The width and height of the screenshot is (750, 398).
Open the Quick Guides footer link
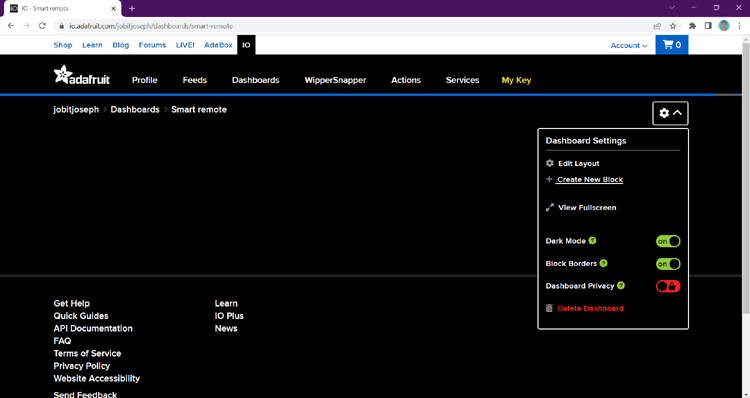[x=80, y=316]
